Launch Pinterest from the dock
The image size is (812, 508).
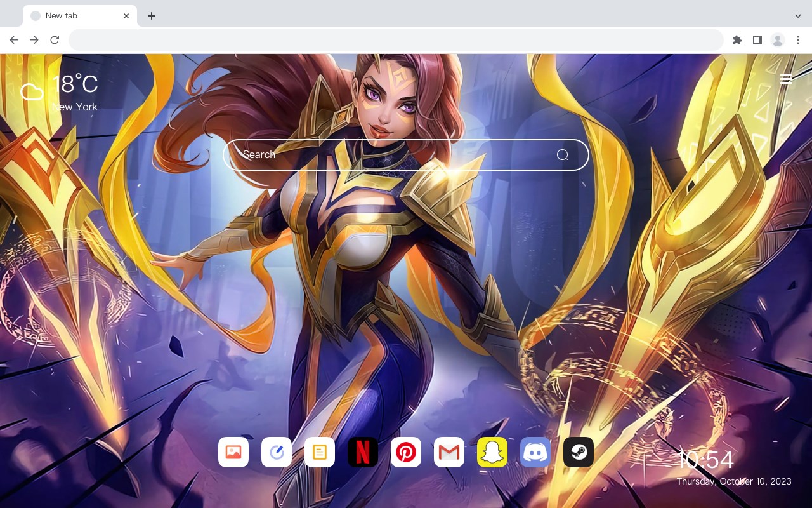coord(406,452)
